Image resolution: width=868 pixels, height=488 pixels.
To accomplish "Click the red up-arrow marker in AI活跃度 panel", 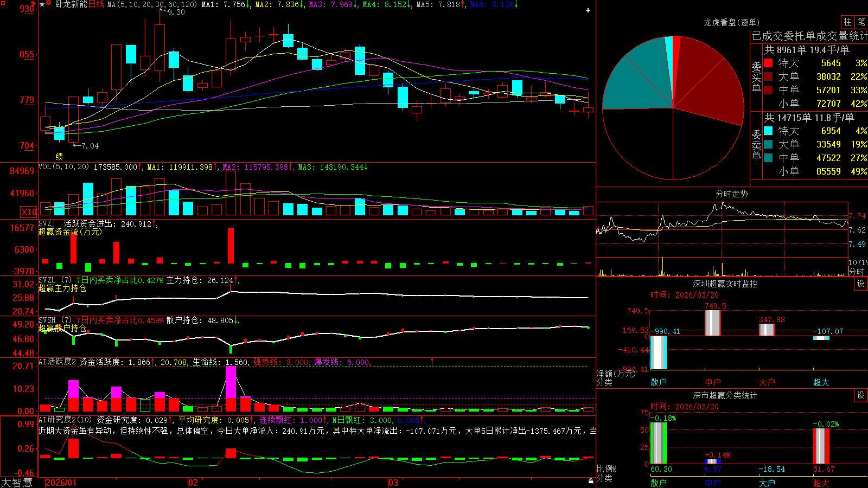I will (x=432, y=361).
